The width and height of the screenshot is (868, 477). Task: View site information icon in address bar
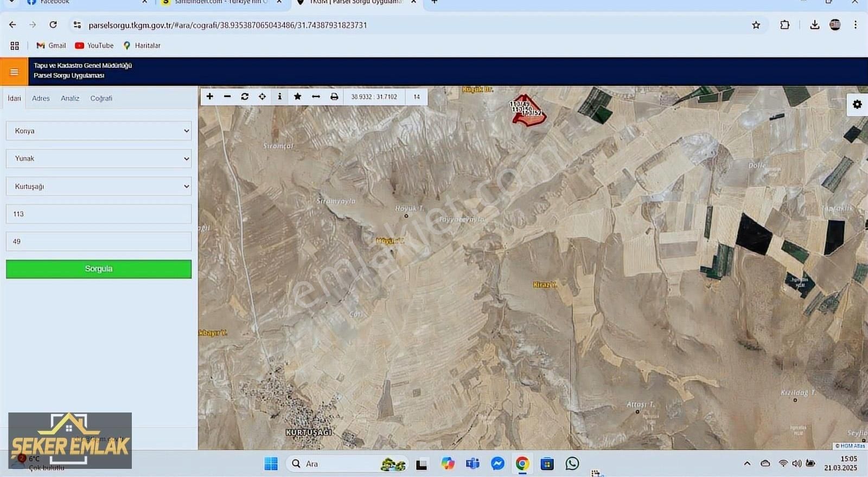point(77,25)
